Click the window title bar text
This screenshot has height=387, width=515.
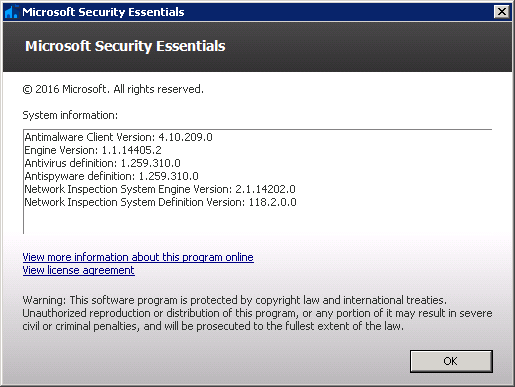coord(103,12)
